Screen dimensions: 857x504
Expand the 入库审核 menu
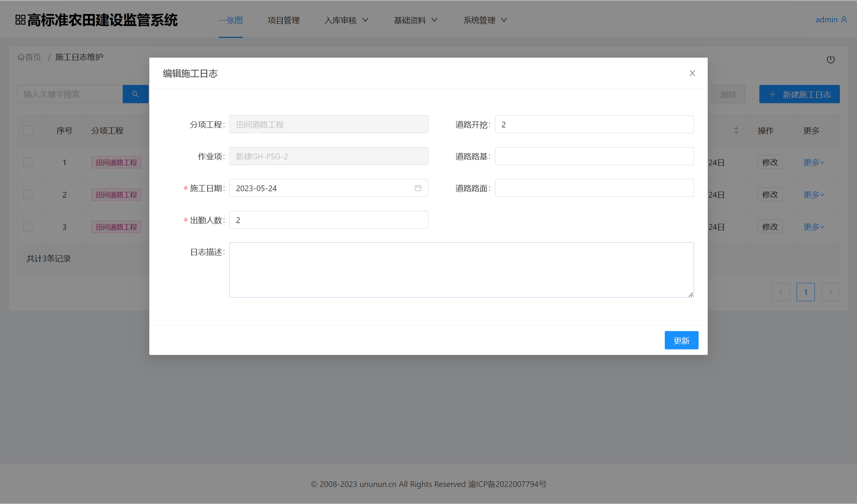pos(346,20)
